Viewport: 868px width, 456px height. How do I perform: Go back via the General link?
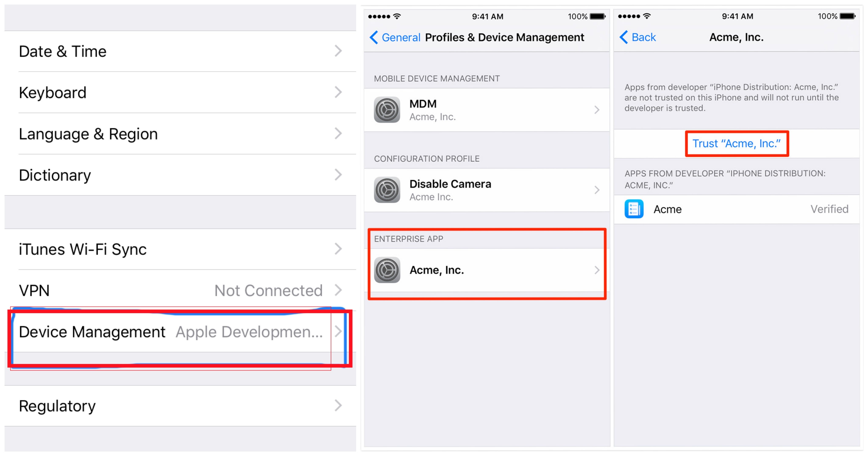click(x=401, y=37)
